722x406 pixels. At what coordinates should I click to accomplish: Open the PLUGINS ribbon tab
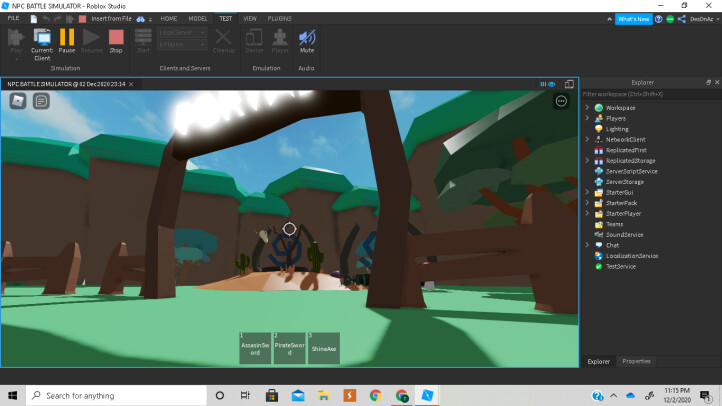[279, 19]
